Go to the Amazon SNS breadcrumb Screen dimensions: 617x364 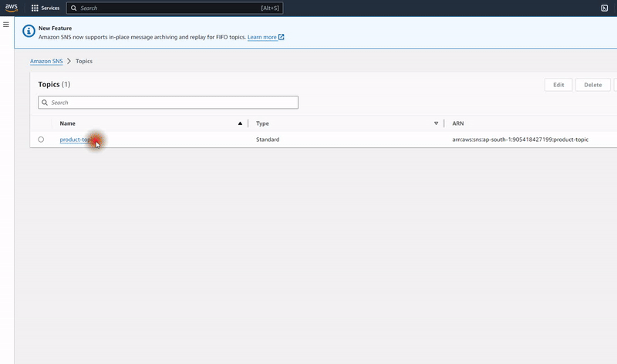click(x=46, y=61)
